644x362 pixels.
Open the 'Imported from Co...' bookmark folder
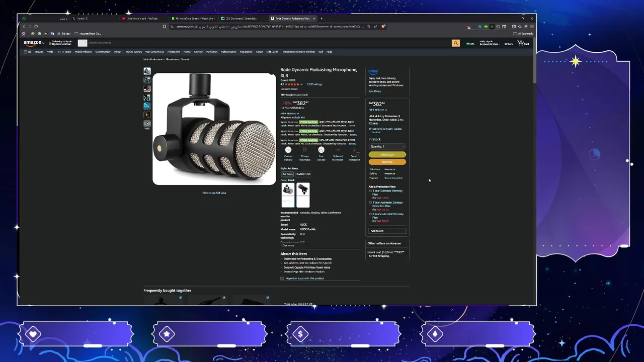[x=88, y=34]
